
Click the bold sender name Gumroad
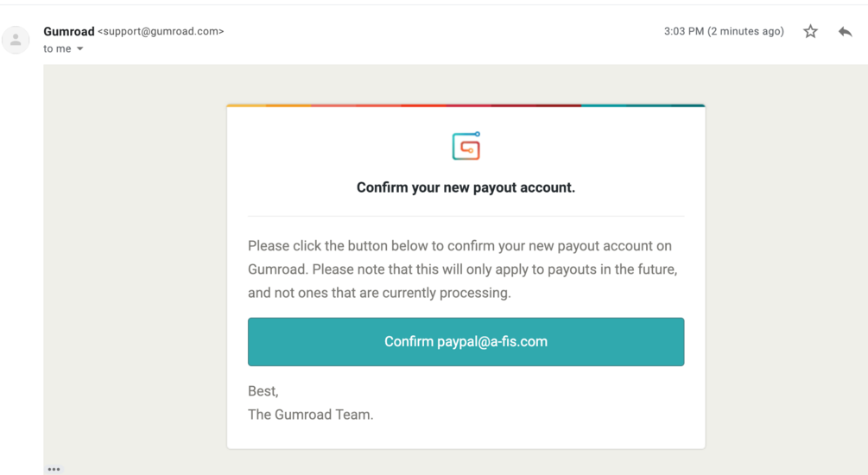pos(68,31)
